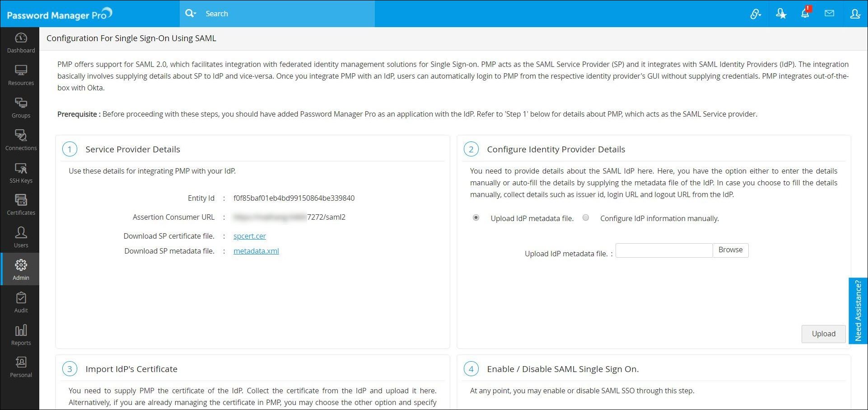Go to the Certificates section

pos(21,206)
